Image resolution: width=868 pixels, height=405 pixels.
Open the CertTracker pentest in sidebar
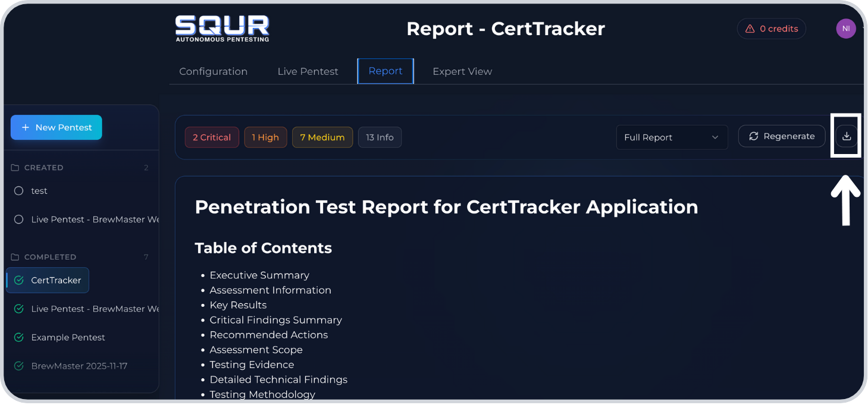(x=55, y=280)
